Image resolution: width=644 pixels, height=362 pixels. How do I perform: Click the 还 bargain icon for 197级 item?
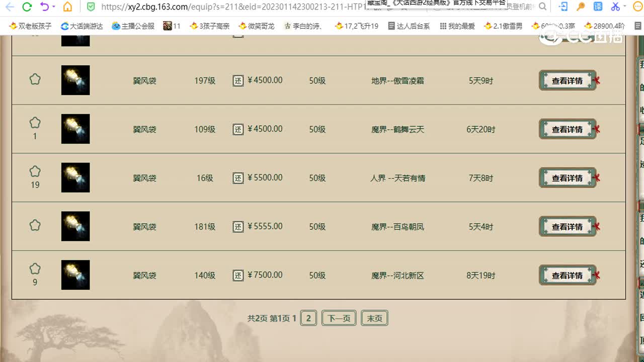pos(238,80)
